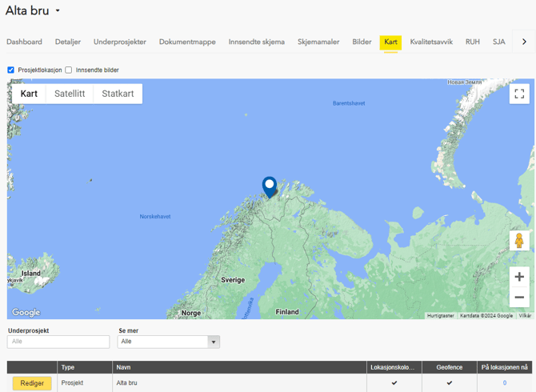Click the Underprosjekt filter input field
The height and width of the screenshot is (392, 536).
click(x=58, y=342)
